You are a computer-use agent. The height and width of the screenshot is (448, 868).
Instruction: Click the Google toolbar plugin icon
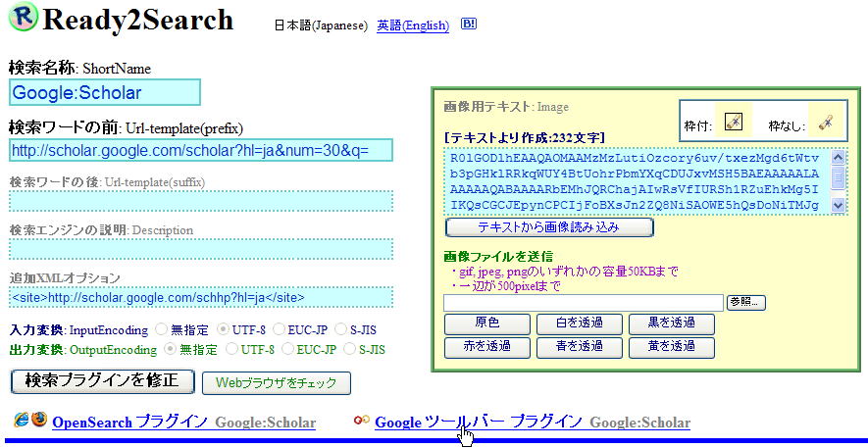[362, 421]
